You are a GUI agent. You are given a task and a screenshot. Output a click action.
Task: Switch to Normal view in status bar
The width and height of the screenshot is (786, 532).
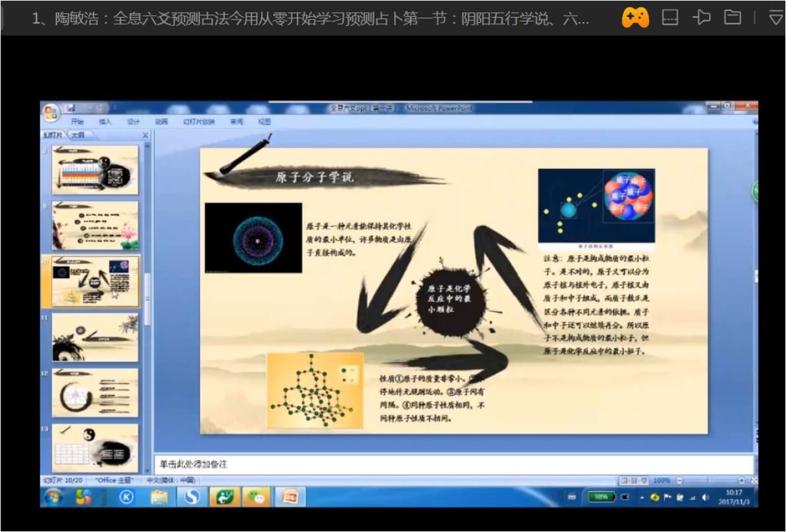[x=626, y=480]
